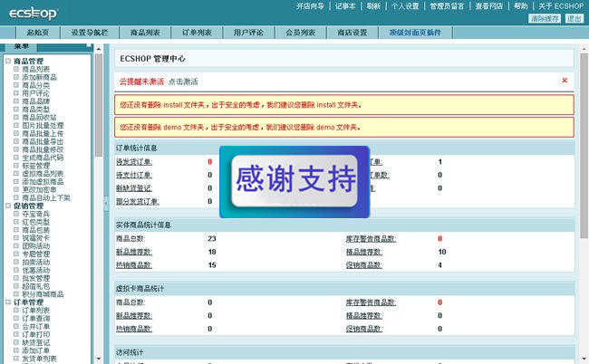Open 记事本 in top menu
The height and width of the screenshot is (364, 589).
click(x=345, y=6)
